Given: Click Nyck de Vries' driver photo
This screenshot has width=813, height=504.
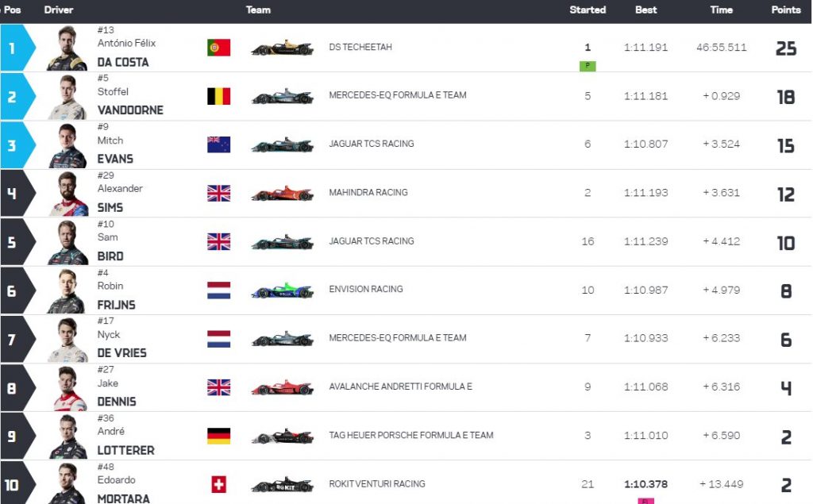Looking at the screenshot, I should pyautogui.click(x=67, y=340).
